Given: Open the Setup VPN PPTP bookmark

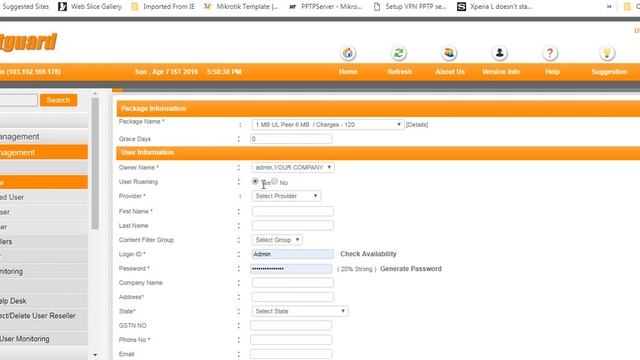Looking at the screenshot, I should (410, 7).
